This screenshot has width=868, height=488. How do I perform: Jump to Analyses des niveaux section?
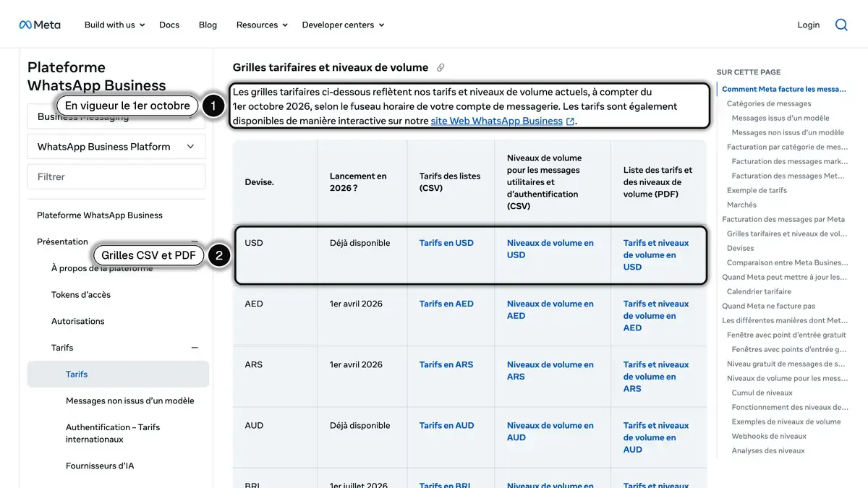[x=768, y=450]
